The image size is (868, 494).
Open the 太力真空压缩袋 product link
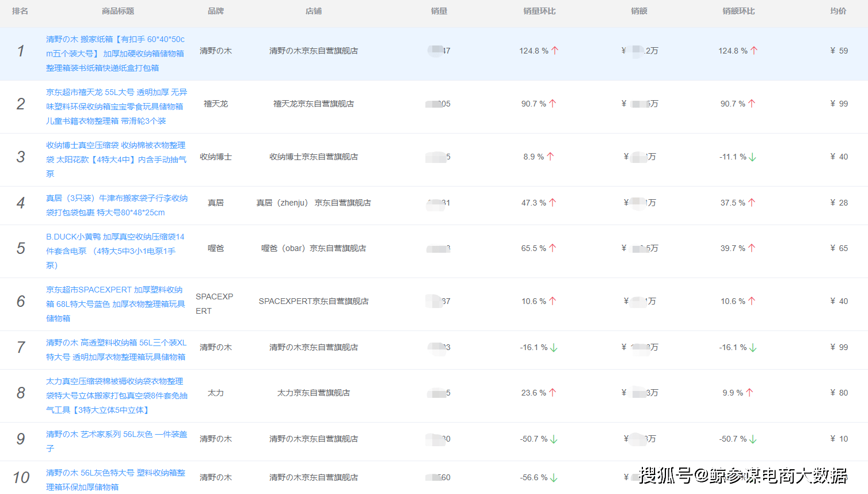(x=116, y=396)
